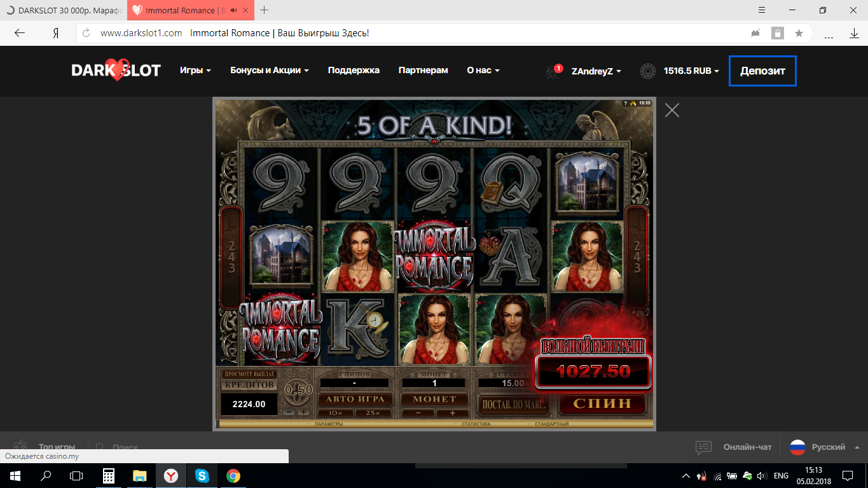Open the ZAndreyZ account dropdown

coord(596,71)
